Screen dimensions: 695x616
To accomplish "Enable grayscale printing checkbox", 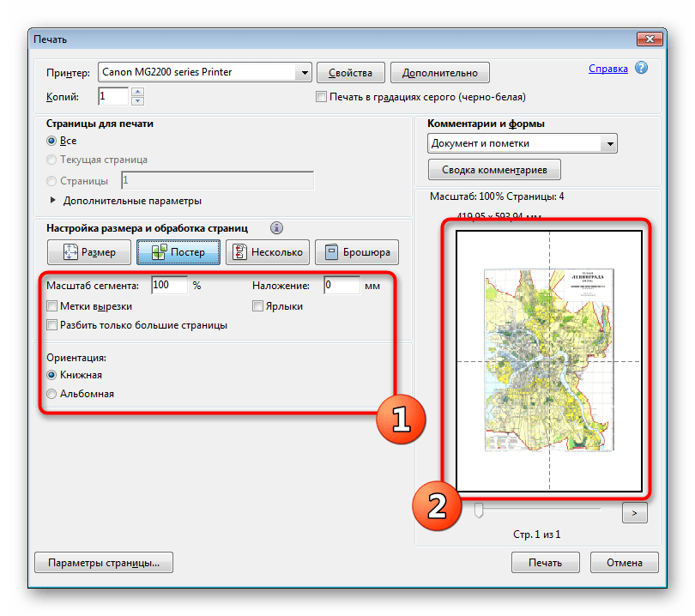I will click(323, 98).
